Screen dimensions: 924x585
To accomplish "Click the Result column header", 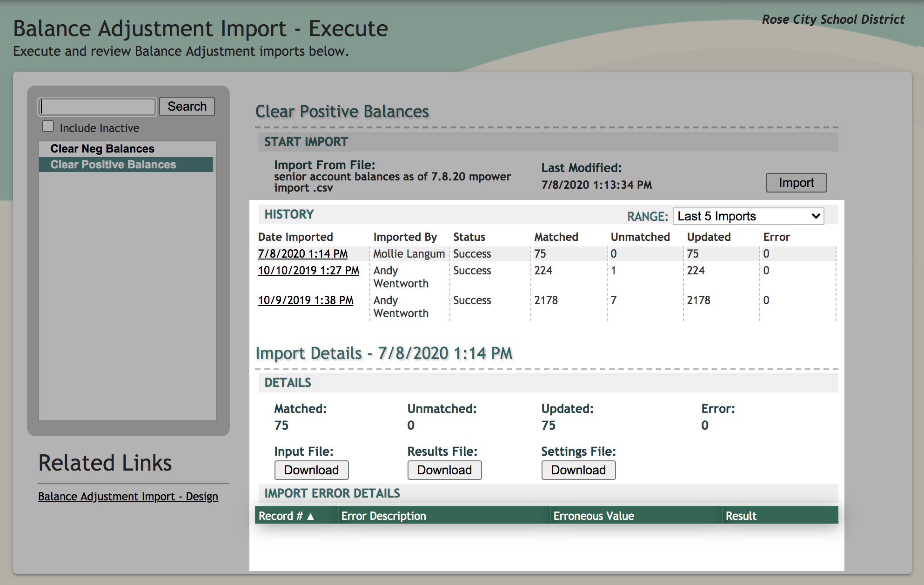I will [741, 516].
